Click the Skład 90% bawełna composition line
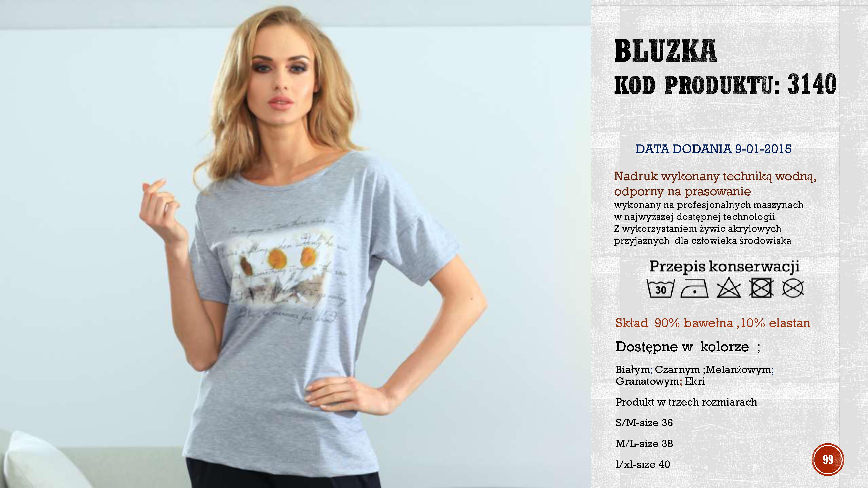Screen dimensions: 868x488 [x=713, y=323]
